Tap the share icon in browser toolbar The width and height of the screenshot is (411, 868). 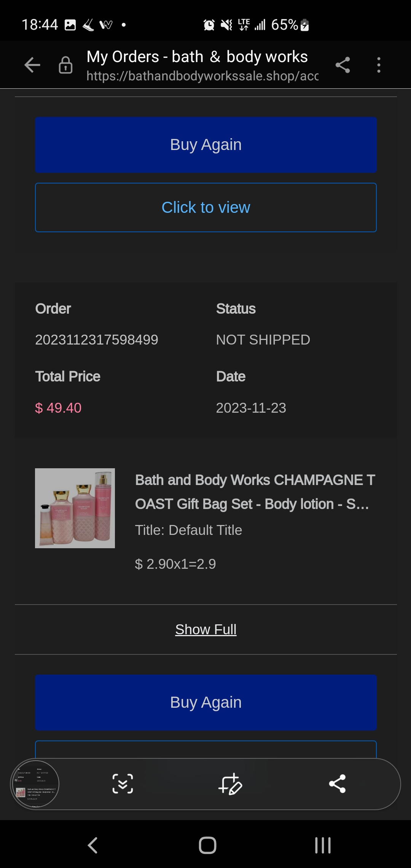342,65
